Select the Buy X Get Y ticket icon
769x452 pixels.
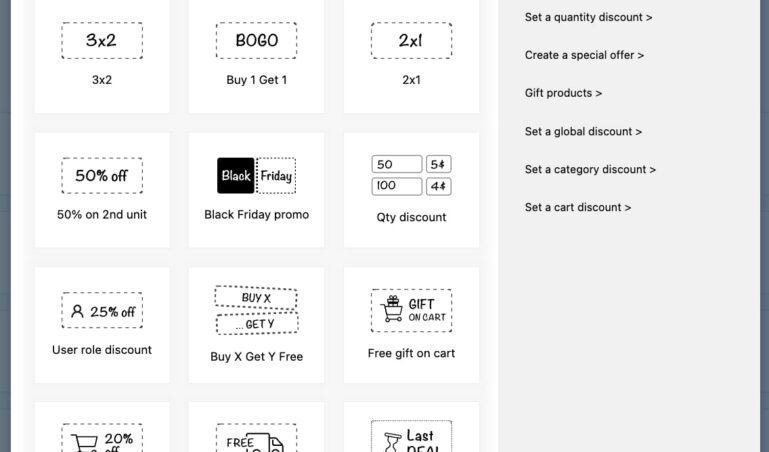256,310
